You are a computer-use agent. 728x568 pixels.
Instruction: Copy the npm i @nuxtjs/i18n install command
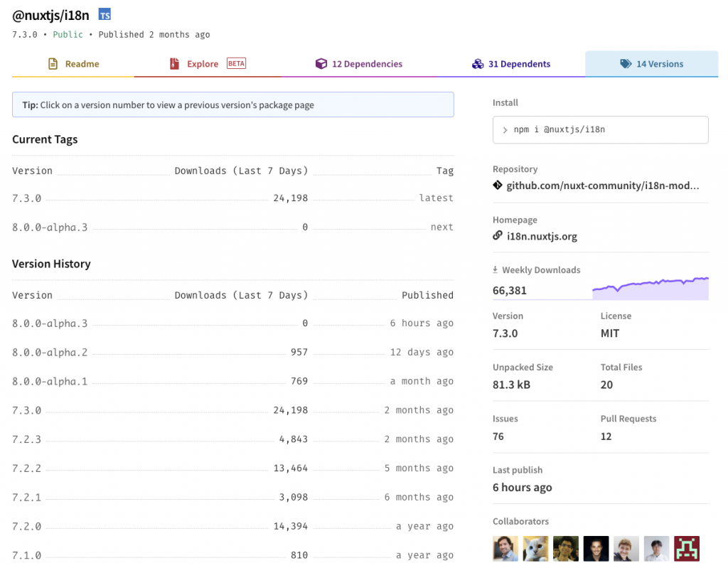point(600,129)
